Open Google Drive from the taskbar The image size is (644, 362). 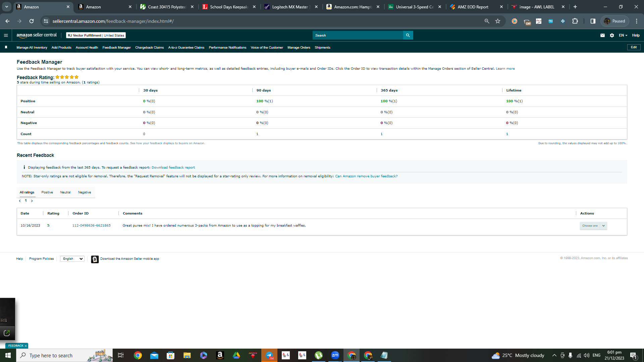coord(236,355)
